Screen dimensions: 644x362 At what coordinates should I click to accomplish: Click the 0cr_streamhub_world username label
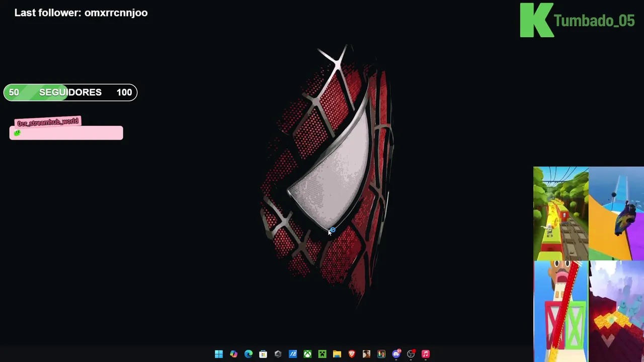48,122
